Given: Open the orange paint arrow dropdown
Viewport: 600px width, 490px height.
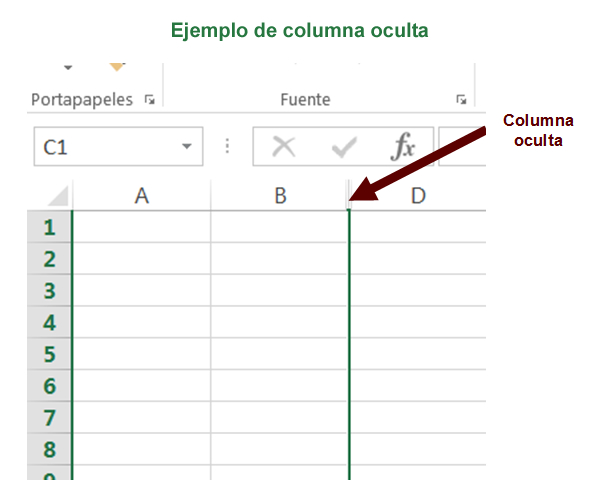Looking at the screenshot, I should pyautogui.click(x=117, y=67).
